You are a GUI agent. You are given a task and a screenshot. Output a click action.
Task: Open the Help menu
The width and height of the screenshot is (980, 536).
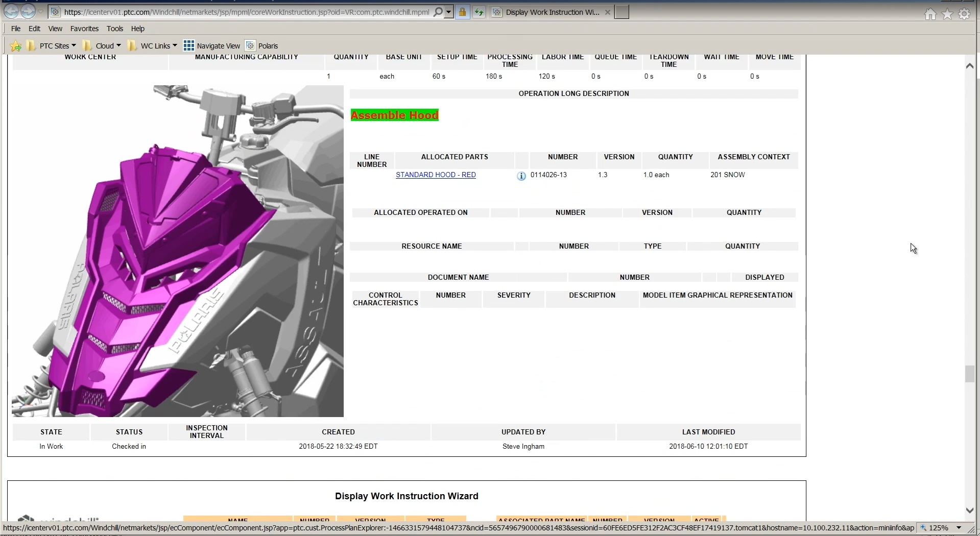[137, 29]
